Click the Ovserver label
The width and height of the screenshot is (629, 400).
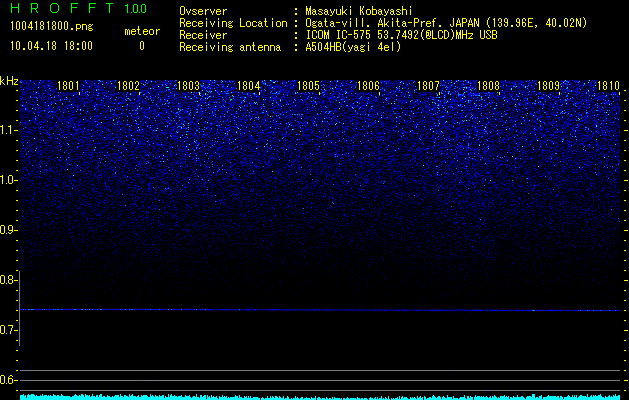point(203,11)
